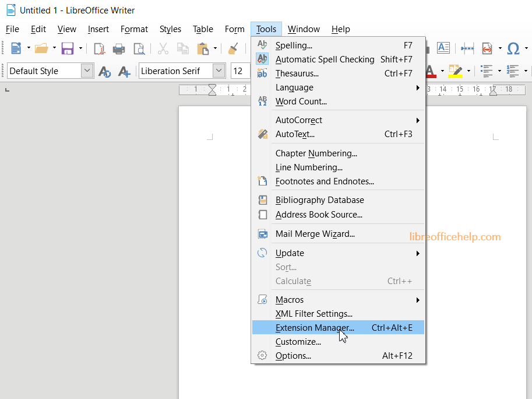Open the arrow next to New document
The image size is (532, 399).
[x=29, y=48]
